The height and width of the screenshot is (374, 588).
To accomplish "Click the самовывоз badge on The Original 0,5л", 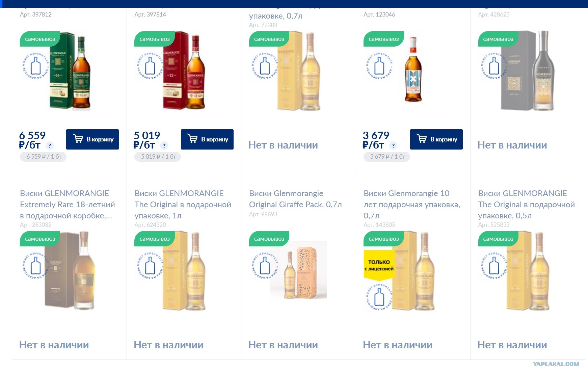I will tap(498, 239).
